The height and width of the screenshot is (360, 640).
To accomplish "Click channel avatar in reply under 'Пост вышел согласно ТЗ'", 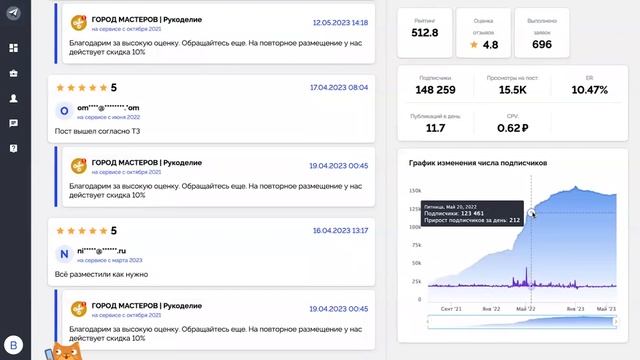I will pos(78,166).
